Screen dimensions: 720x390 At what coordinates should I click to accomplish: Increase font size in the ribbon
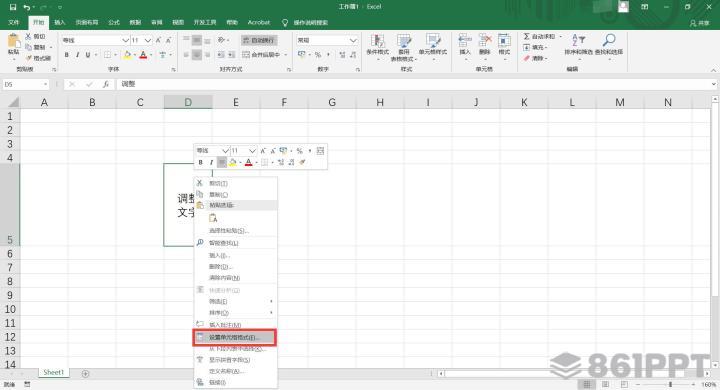[158, 40]
